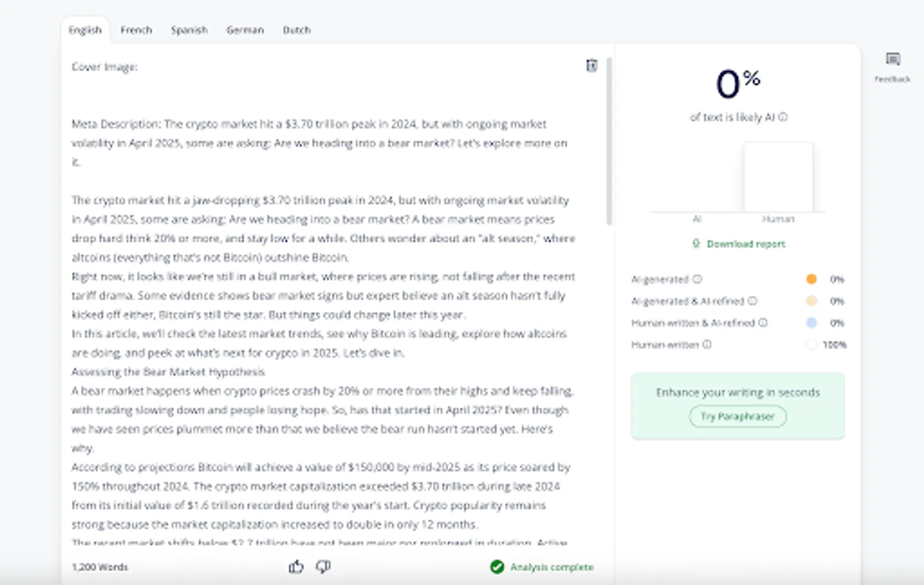Viewport: 924px width, 585px height.
Task: Click the 'Cover Image:' line
Action: [x=105, y=67]
